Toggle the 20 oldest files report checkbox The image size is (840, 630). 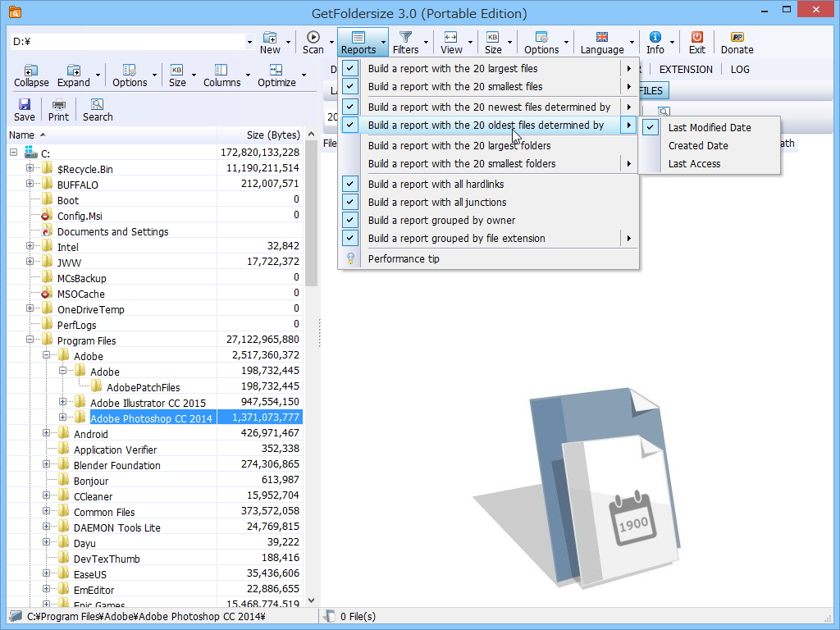349,125
